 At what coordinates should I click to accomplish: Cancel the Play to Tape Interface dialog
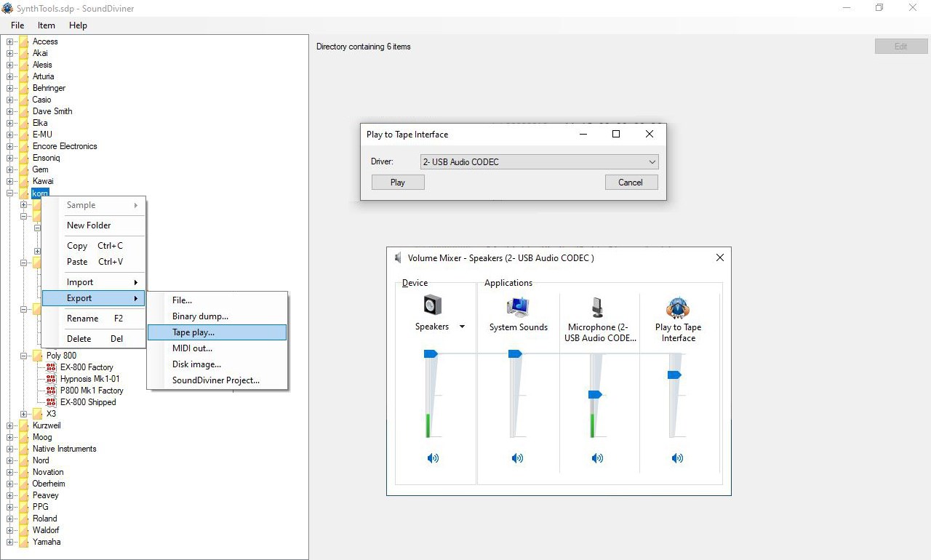[631, 183]
